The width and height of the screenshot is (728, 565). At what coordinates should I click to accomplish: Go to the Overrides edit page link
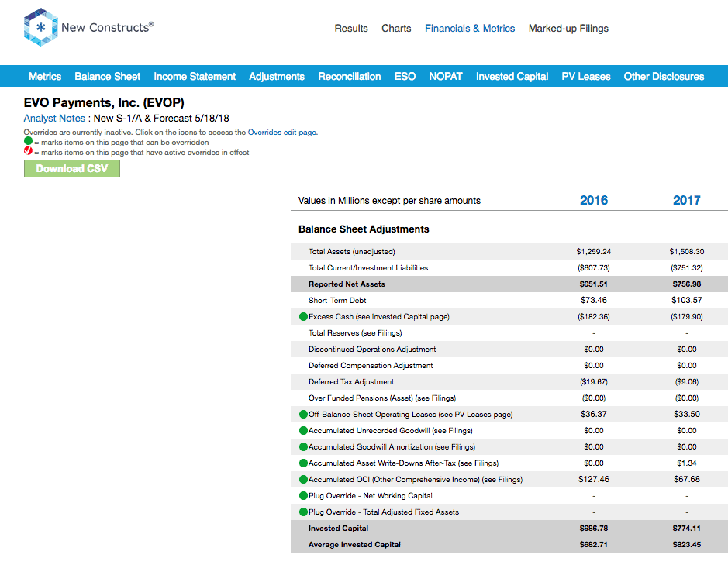[282, 133]
